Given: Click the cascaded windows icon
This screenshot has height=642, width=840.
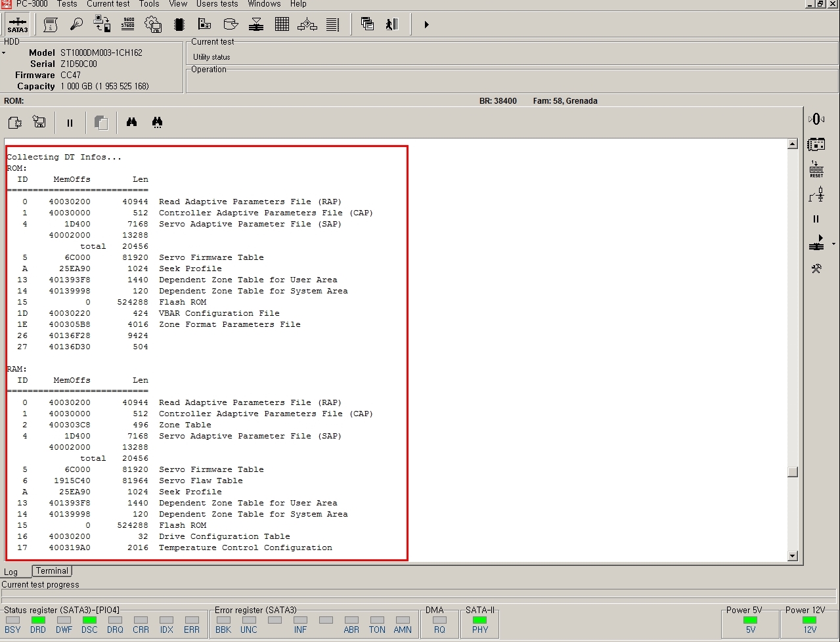Looking at the screenshot, I should pyautogui.click(x=368, y=25).
